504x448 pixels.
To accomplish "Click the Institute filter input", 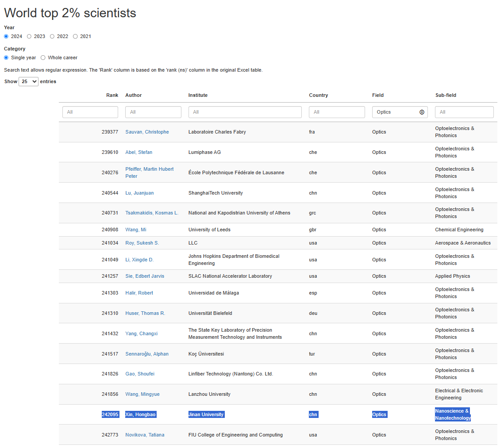I will pyautogui.click(x=245, y=112).
